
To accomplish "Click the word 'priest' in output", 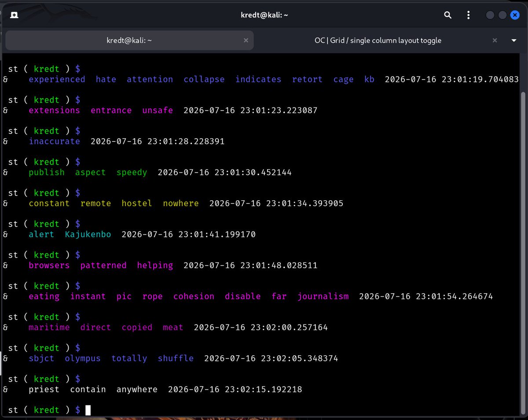I will coord(44,390).
